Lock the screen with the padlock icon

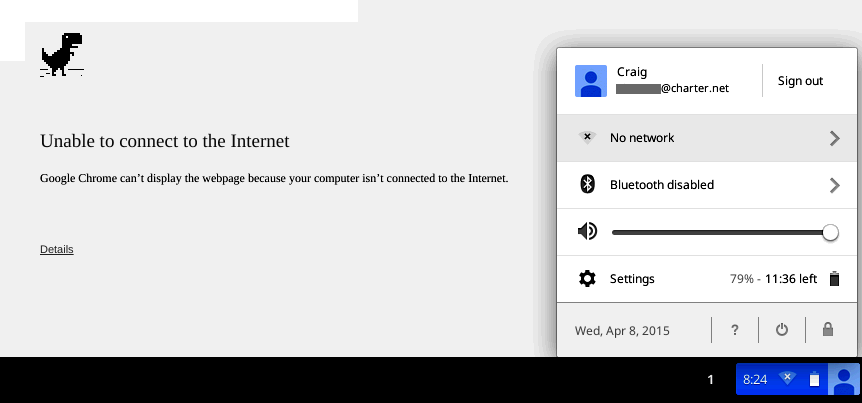(828, 330)
